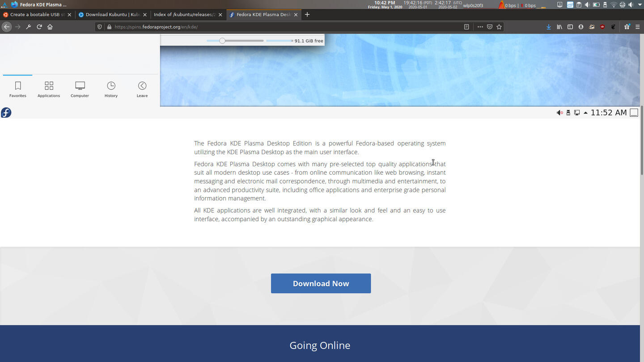Open Firefox downloads panel
This screenshot has height=362, width=644.
coord(549,27)
